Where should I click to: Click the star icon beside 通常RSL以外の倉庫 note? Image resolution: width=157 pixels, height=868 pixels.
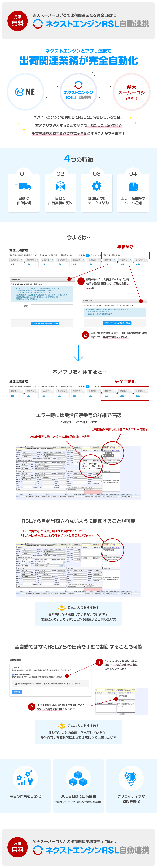pyautogui.click(x=62, y=725)
